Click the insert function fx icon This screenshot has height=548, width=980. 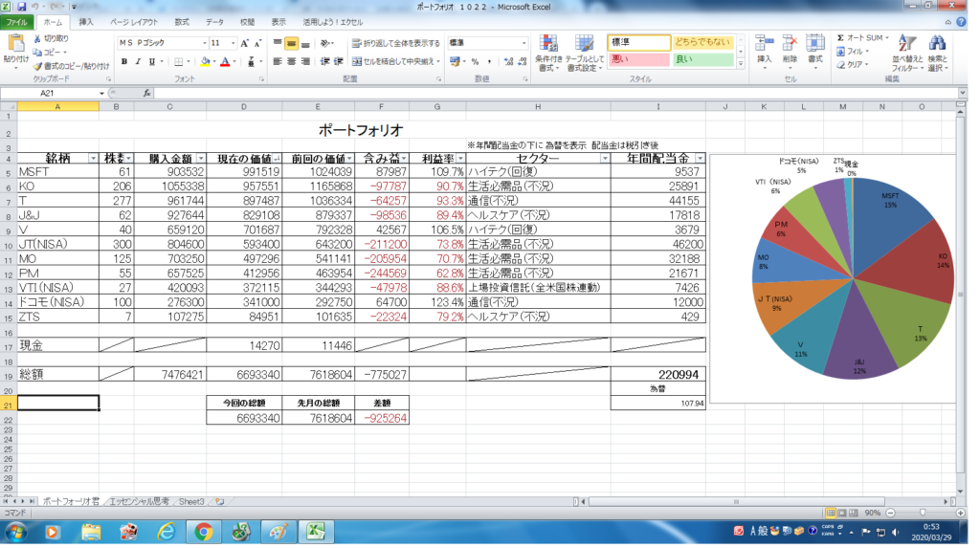[146, 93]
